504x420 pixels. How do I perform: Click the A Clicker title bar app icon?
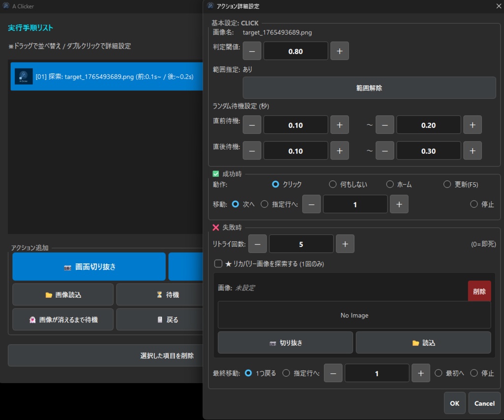pos(6,6)
